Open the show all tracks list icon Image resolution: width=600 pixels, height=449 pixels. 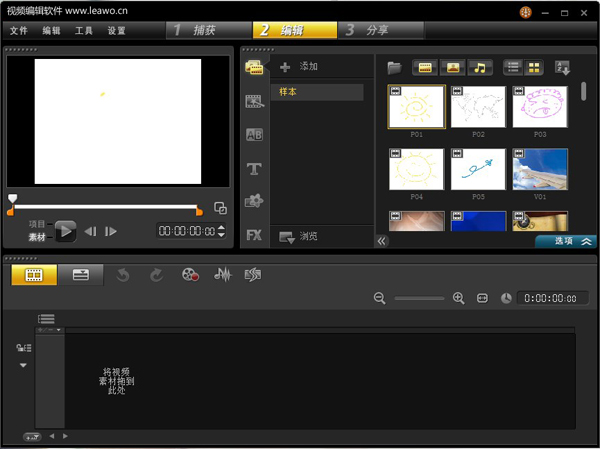46,318
